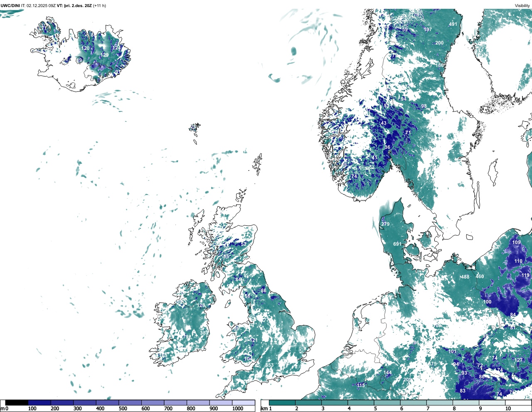This screenshot has height=412, width=532.
Task: Click the 144 visibility value on the map
Action: (387, 373)
